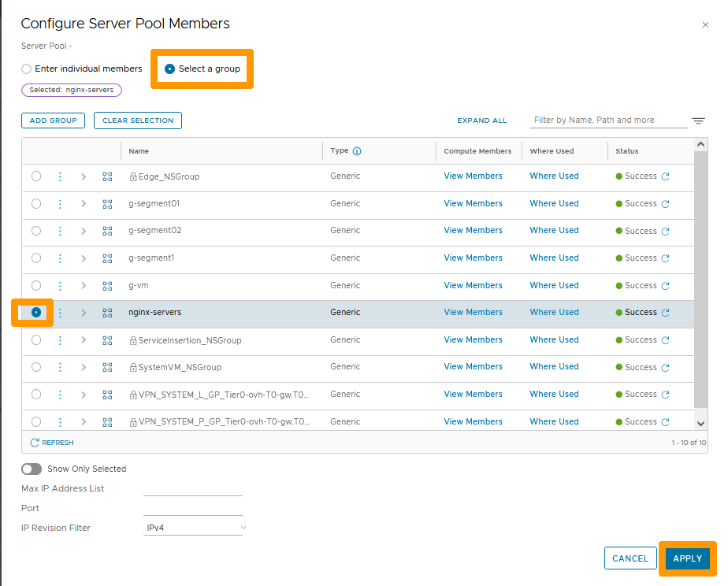Open three-dot menu for SystemVM_NSGroup

pyautogui.click(x=60, y=367)
